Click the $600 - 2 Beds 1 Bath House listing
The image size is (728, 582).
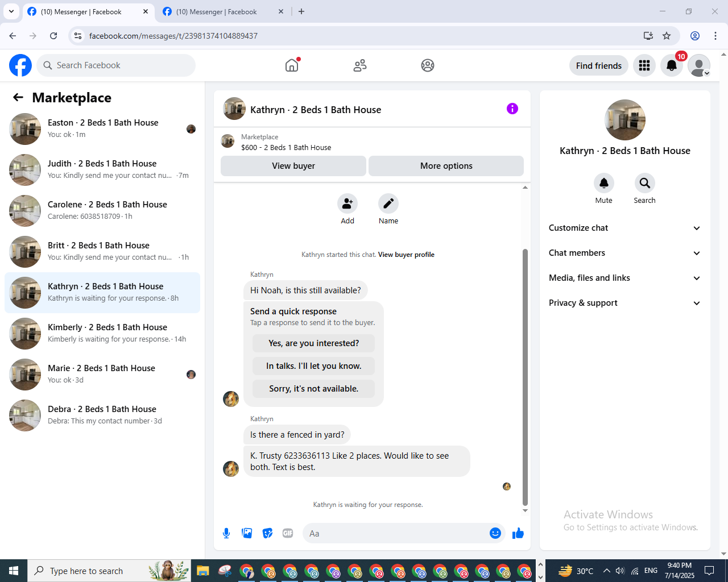286,147
